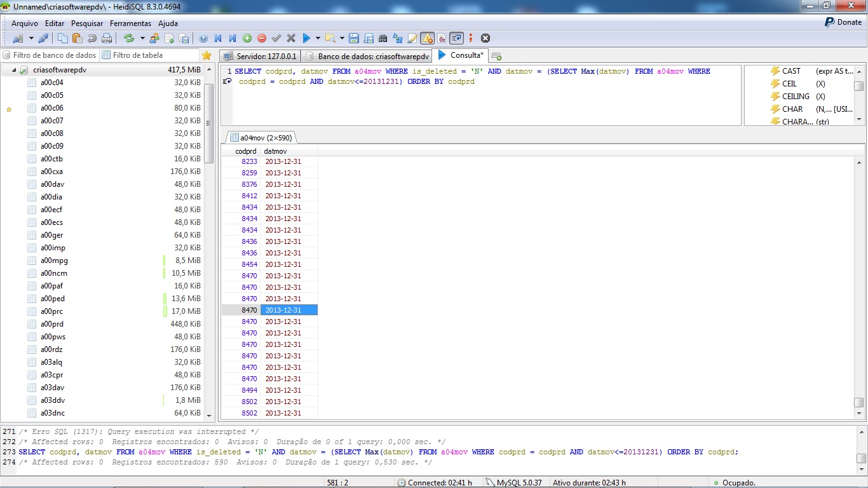Screen dimensions: 868x488
Task: Click the green Insert row plus icon
Action: (247, 38)
